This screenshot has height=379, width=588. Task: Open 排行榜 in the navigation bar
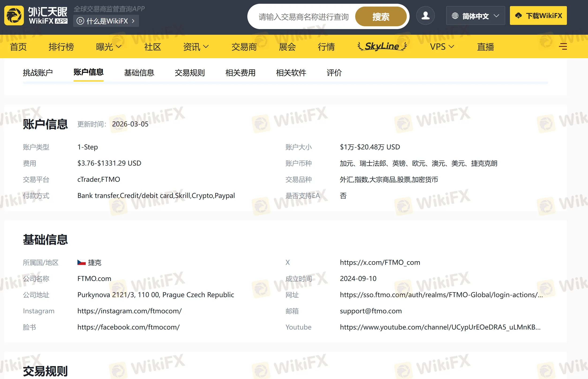[x=61, y=46]
